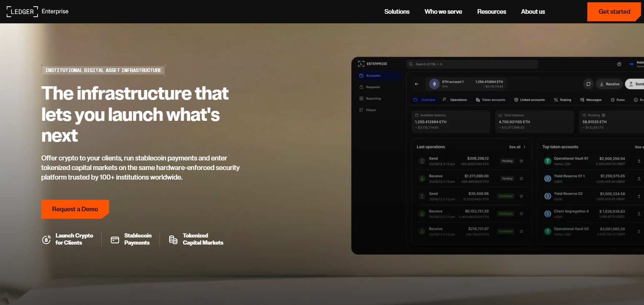Image resolution: width=644 pixels, height=305 pixels.
Task: Click the Institutional Digital Asset Infrastructure tag
Action: pos(103,70)
